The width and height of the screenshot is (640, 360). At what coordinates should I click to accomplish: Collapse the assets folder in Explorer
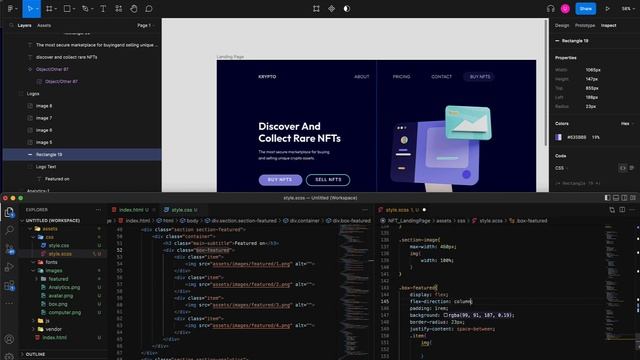point(30,229)
